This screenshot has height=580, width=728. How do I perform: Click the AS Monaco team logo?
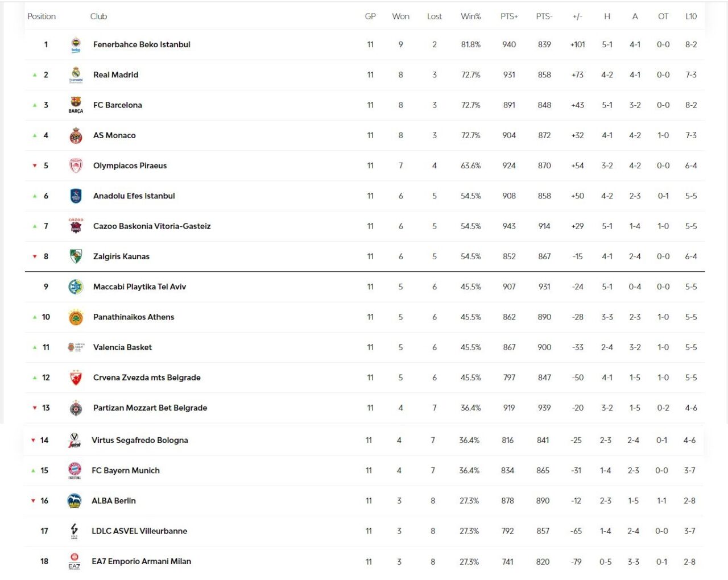click(76, 135)
